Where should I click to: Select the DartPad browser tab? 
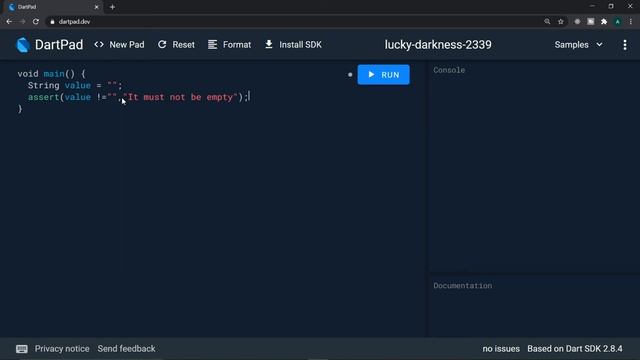point(53,7)
